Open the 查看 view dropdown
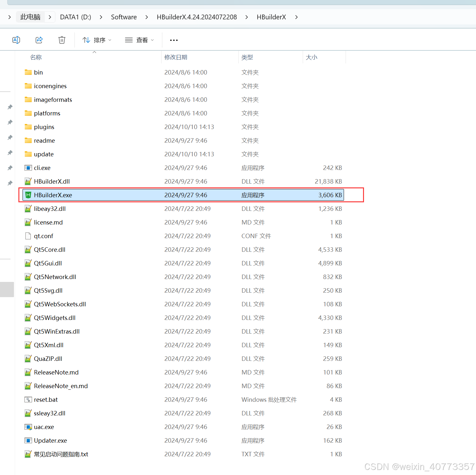Viewport: 476px width, 475px height. pyautogui.click(x=139, y=40)
